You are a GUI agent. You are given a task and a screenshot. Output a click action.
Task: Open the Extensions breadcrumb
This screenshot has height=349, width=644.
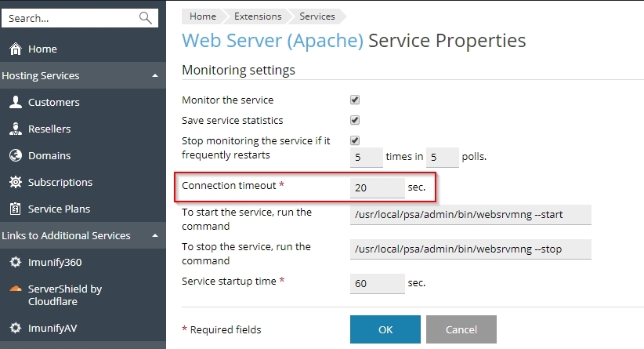[x=258, y=16]
